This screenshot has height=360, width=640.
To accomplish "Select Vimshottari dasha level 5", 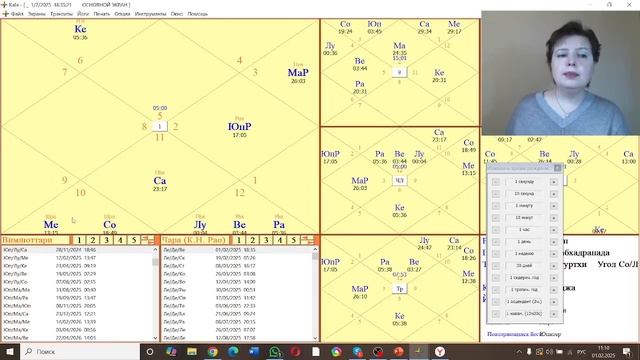I will pos(134,240).
